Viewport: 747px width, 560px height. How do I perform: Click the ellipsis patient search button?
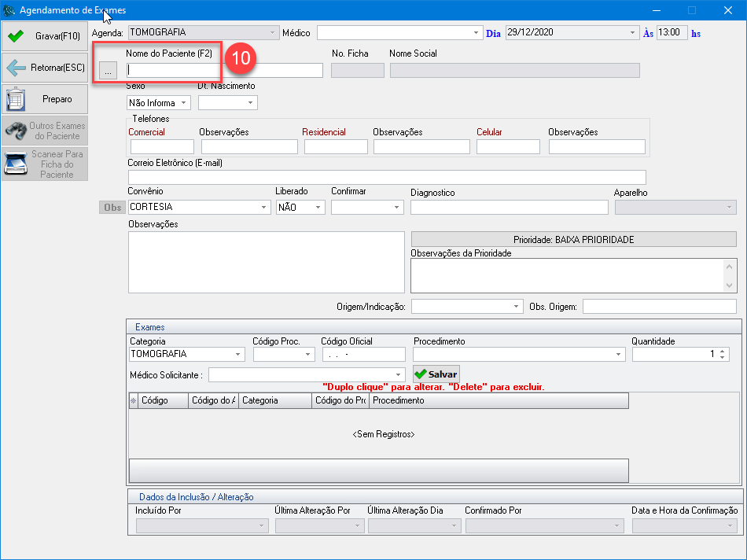(108, 71)
